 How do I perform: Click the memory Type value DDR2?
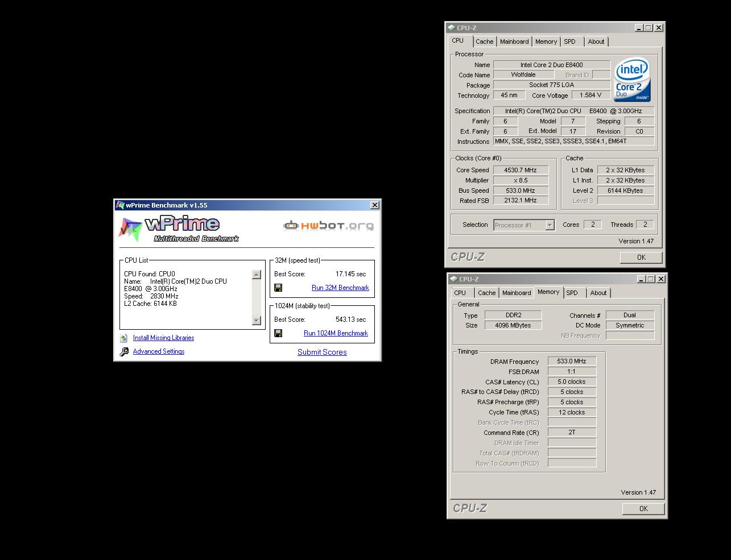[x=513, y=315]
